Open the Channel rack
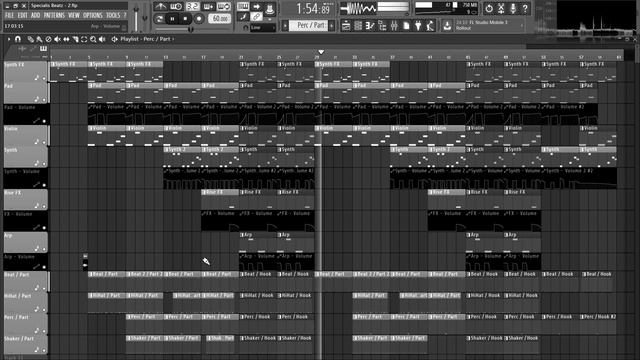 358,26
